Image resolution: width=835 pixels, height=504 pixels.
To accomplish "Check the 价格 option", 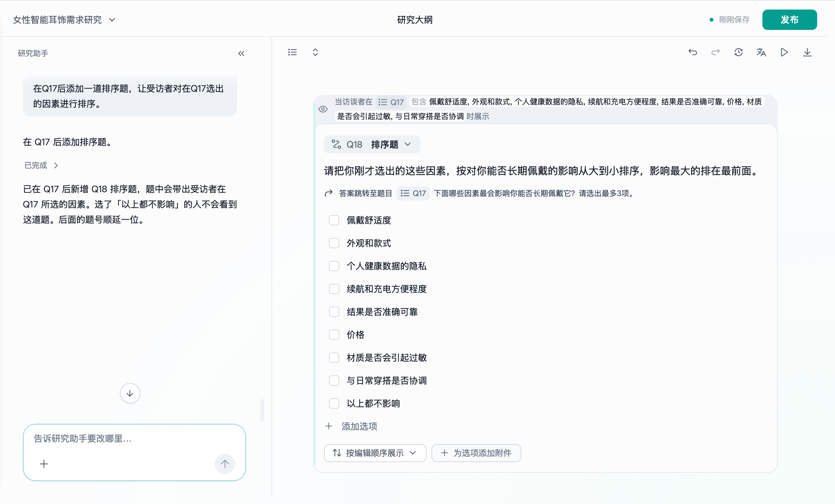I will coord(334,335).
